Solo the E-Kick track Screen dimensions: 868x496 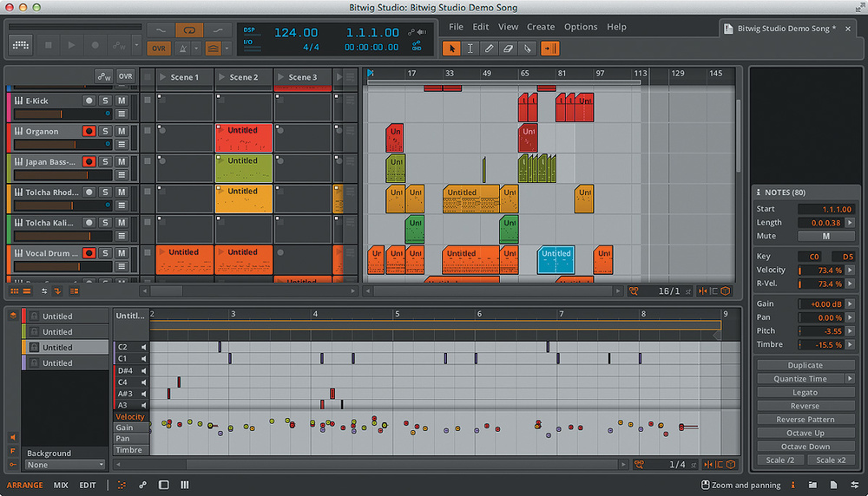click(x=105, y=101)
